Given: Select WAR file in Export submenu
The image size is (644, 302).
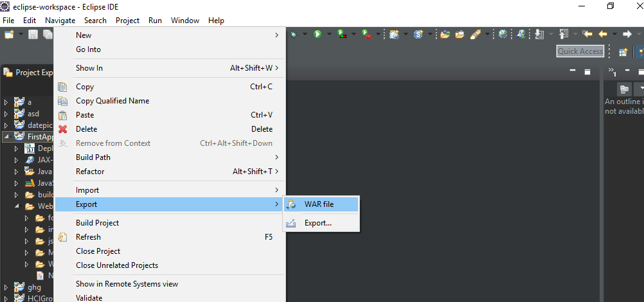Looking at the screenshot, I should coord(321,204).
